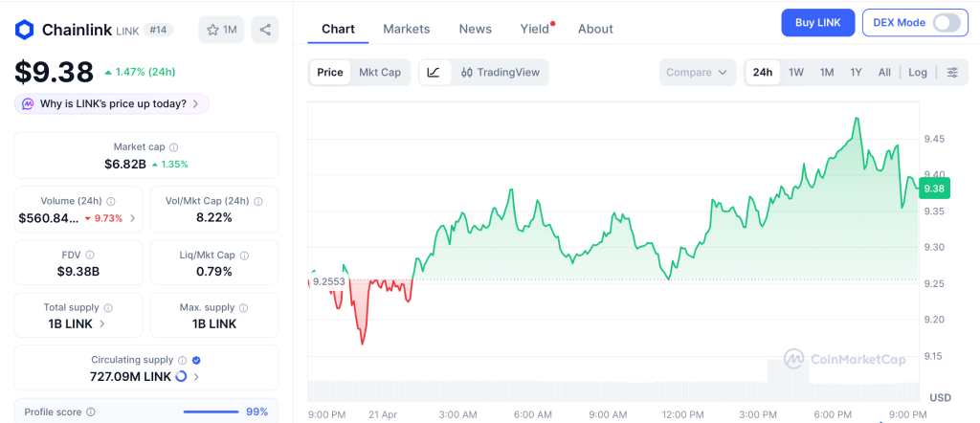Open chart settings sliders icon
Image resolution: width=980 pixels, height=423 pixels.
(952, 72)
